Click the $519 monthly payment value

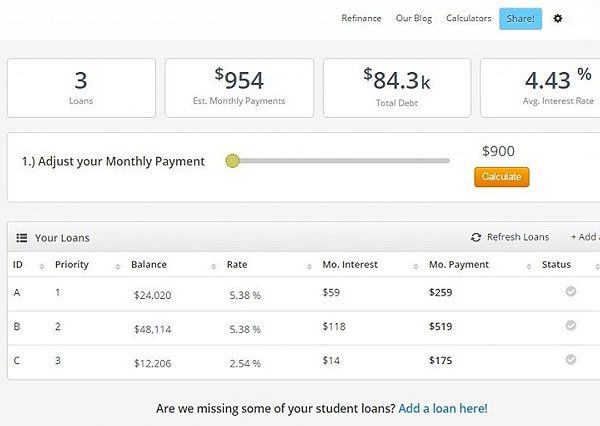click(x=440, y=326)
